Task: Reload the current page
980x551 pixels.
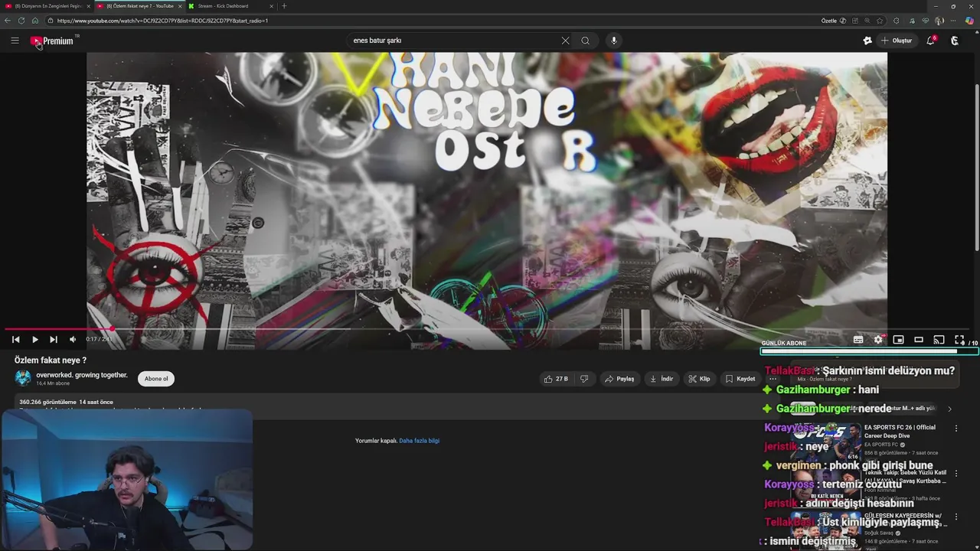Action: 21,21
